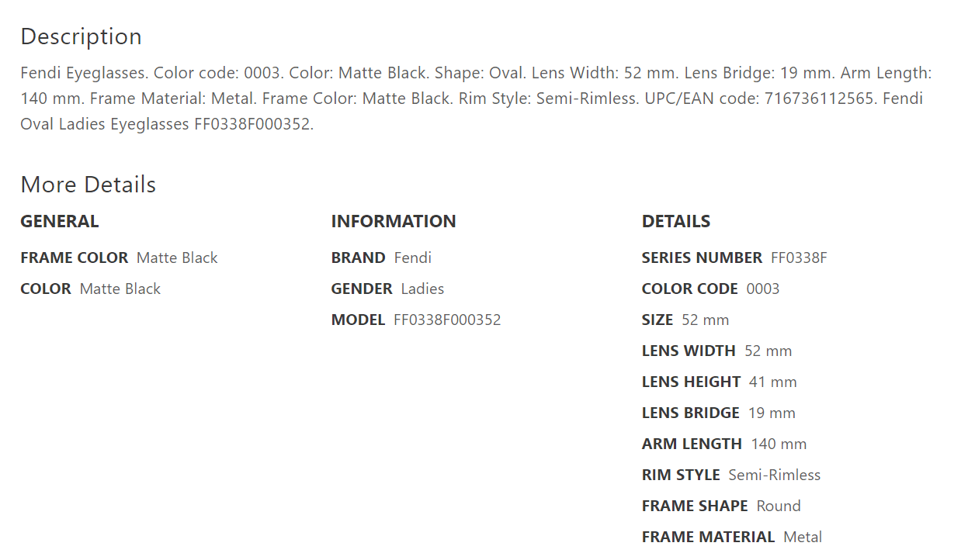
Task: Click the GENDER value Ladies
Action: pyautogui.click(x=422, y=289)
